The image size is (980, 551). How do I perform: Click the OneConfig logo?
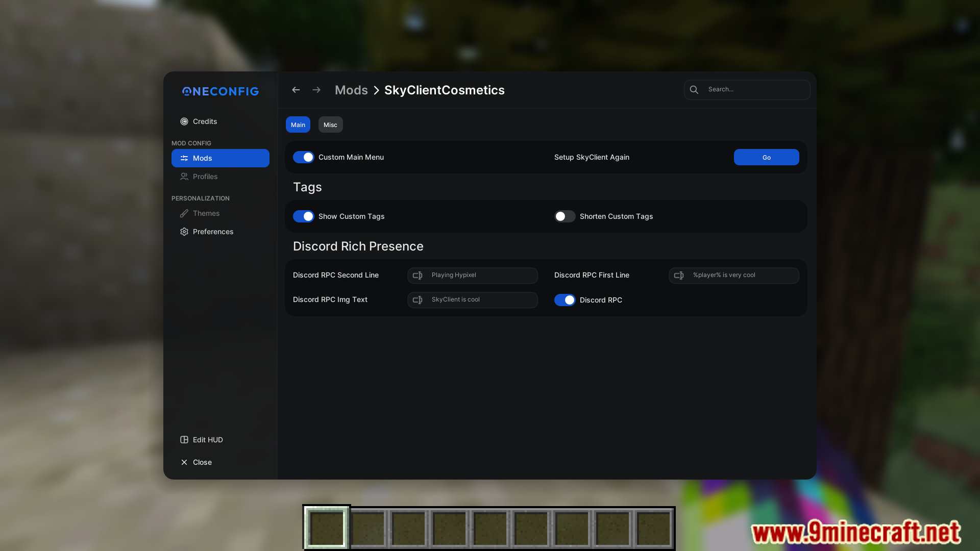tap(220, 91)
